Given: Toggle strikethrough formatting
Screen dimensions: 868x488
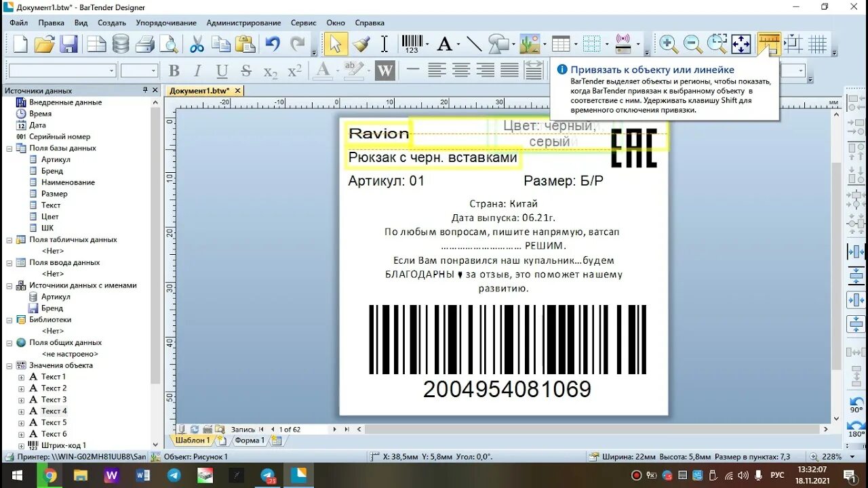Looking at the screenshot, I should (246, 70).
